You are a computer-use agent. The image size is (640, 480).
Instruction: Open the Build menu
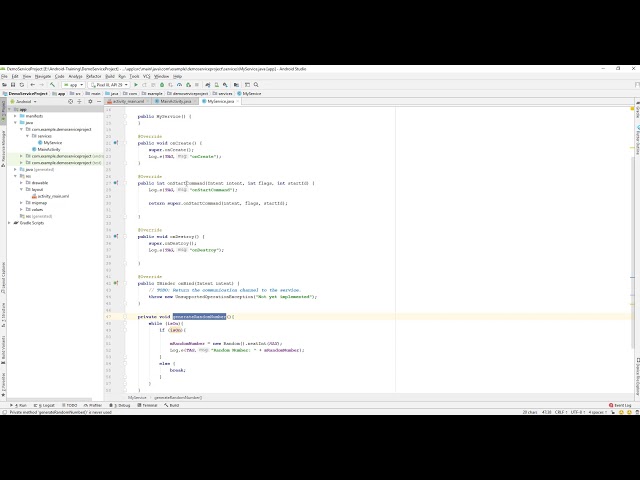110,76
